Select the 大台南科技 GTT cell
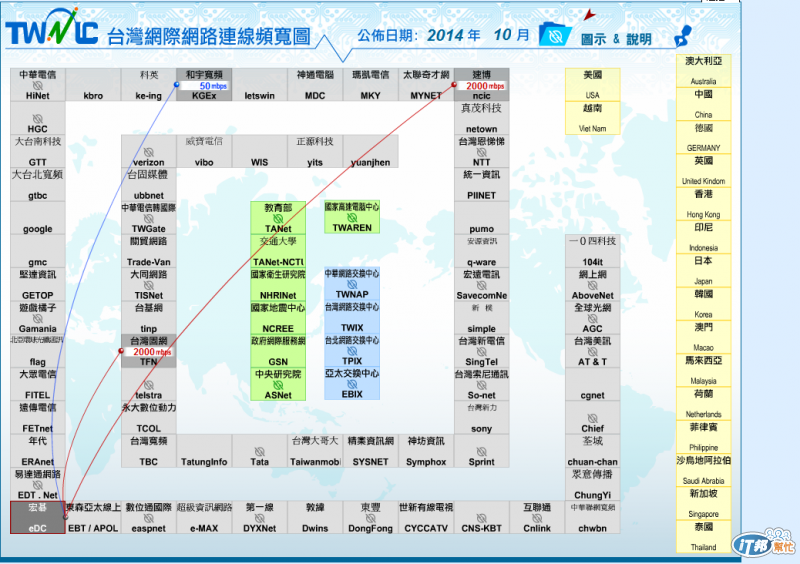The image size is (800, 564). pyautogui.click(x=38, y=151)
